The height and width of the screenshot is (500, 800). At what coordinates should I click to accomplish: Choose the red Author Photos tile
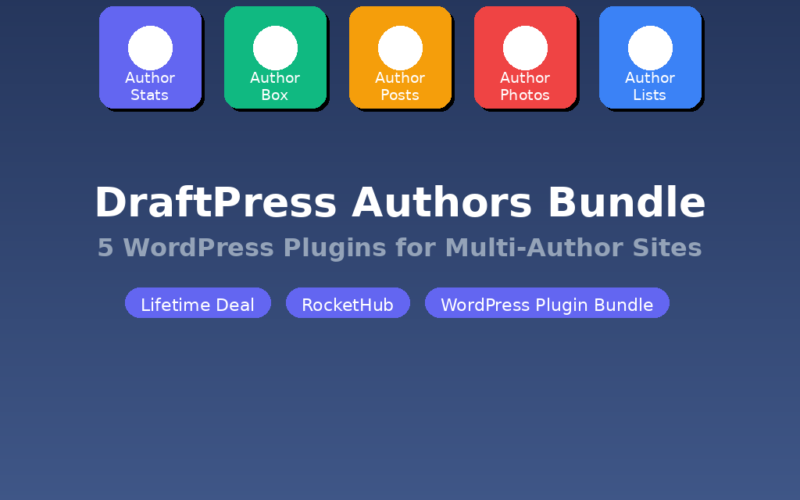525,57
